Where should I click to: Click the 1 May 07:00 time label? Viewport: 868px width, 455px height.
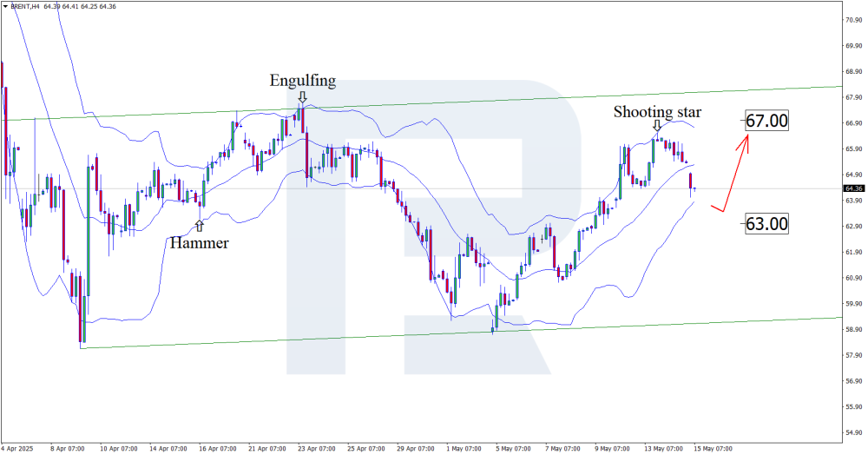point(465,449)
